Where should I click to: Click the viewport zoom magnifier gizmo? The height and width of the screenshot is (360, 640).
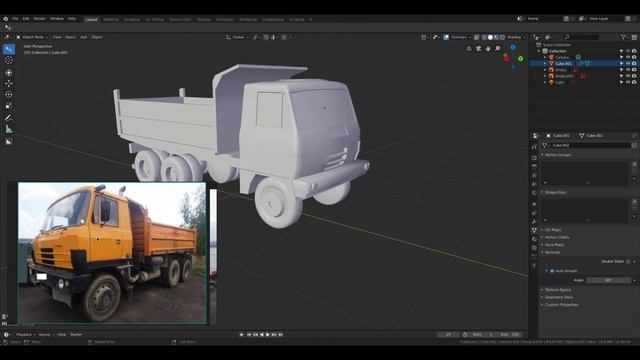(x=498, y=49)
